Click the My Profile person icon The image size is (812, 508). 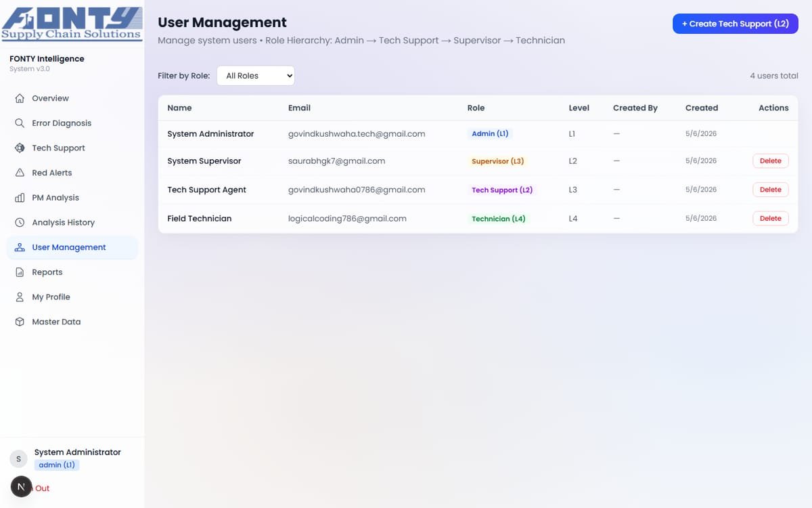20,297
